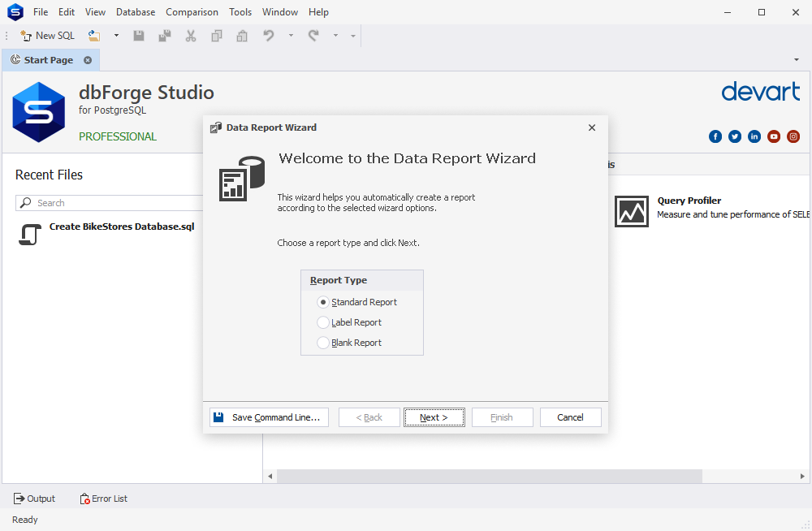
Task: Open the Window menu
Action: (280, 12)
